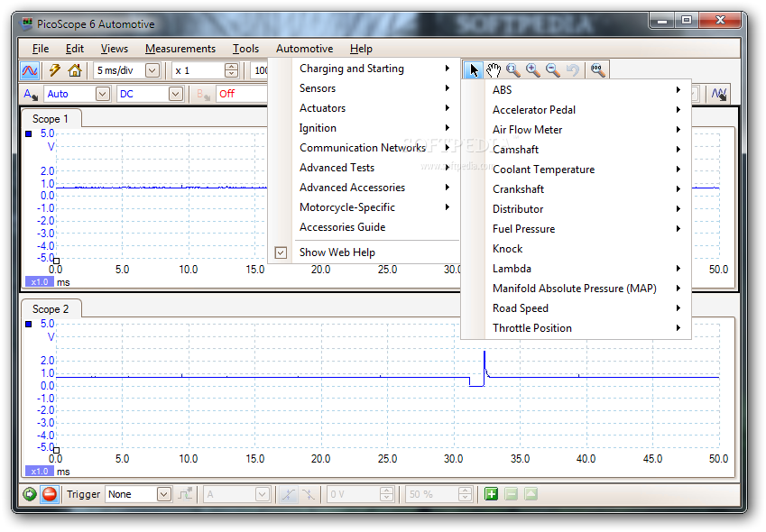This screenshot has height=532, width=766.
Task: Click Scope 2 channel A blue marker
Action: 28,324
